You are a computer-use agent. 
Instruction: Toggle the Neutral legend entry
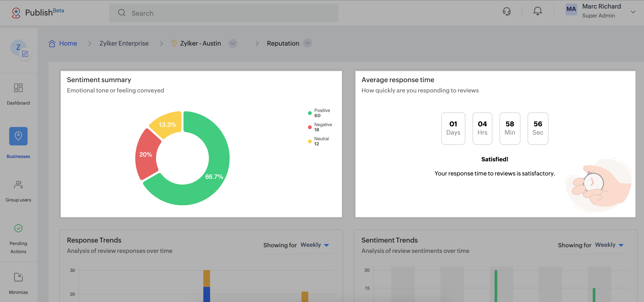pyautogui.click(x=318, y=141)
